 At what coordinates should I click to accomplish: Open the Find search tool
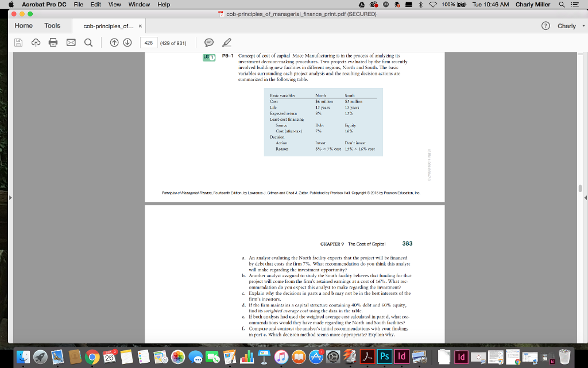pos(88,42)
